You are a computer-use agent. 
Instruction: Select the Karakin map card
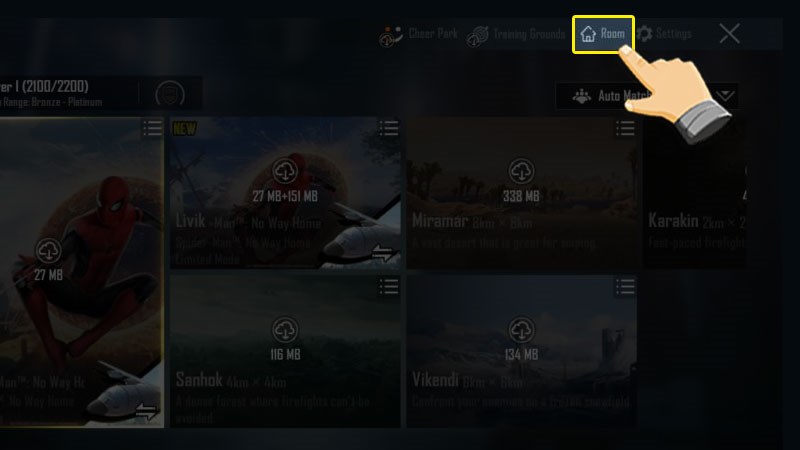695,193
